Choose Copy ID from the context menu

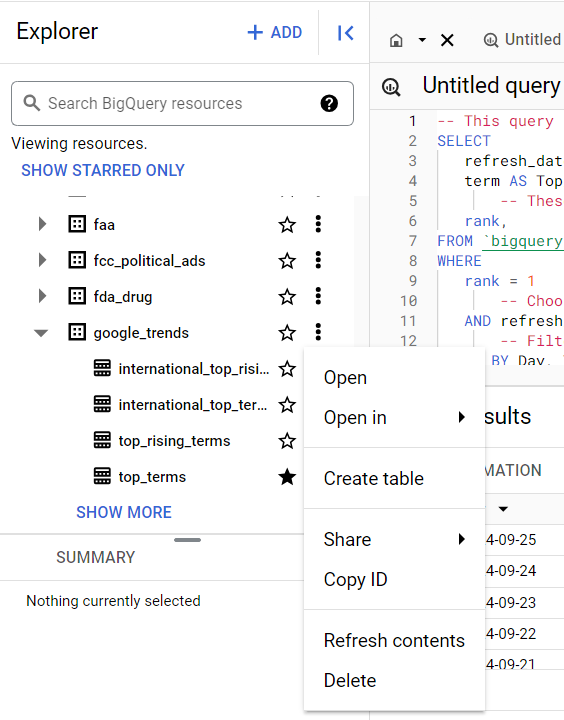395,579
